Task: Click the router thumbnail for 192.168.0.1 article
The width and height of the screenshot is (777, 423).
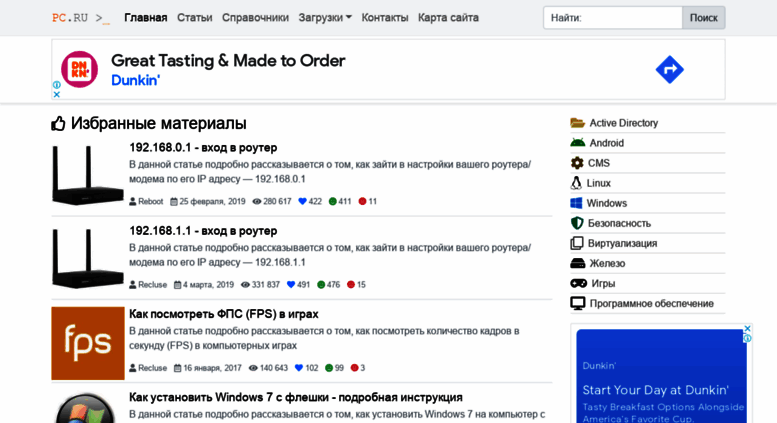Action: (x=88, y=175)
